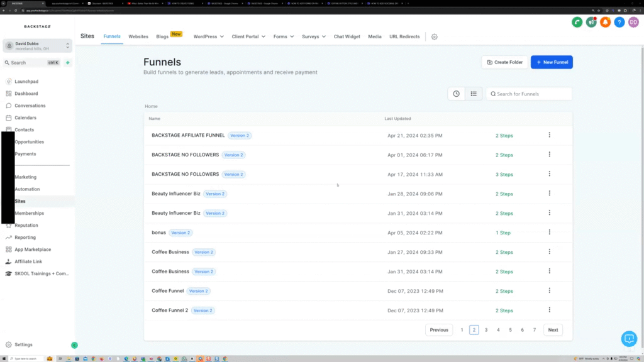Switch to the Websites tab

tap(138, 36)
